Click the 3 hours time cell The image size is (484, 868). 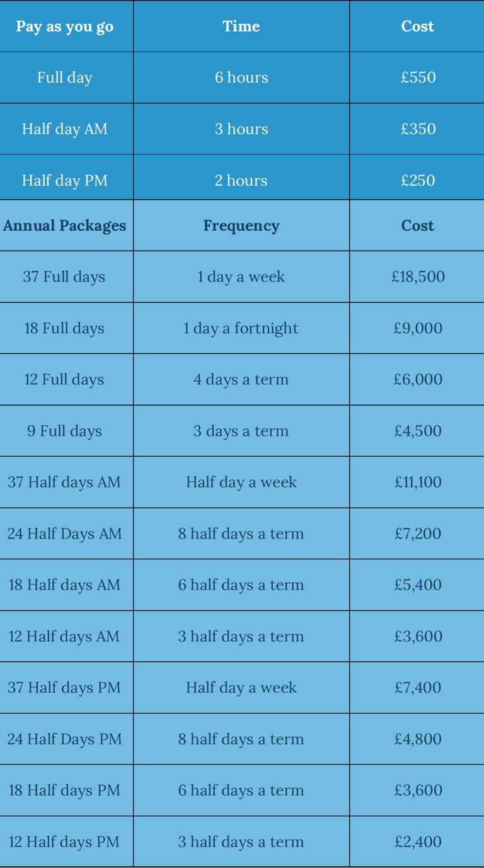click(241, 128)
